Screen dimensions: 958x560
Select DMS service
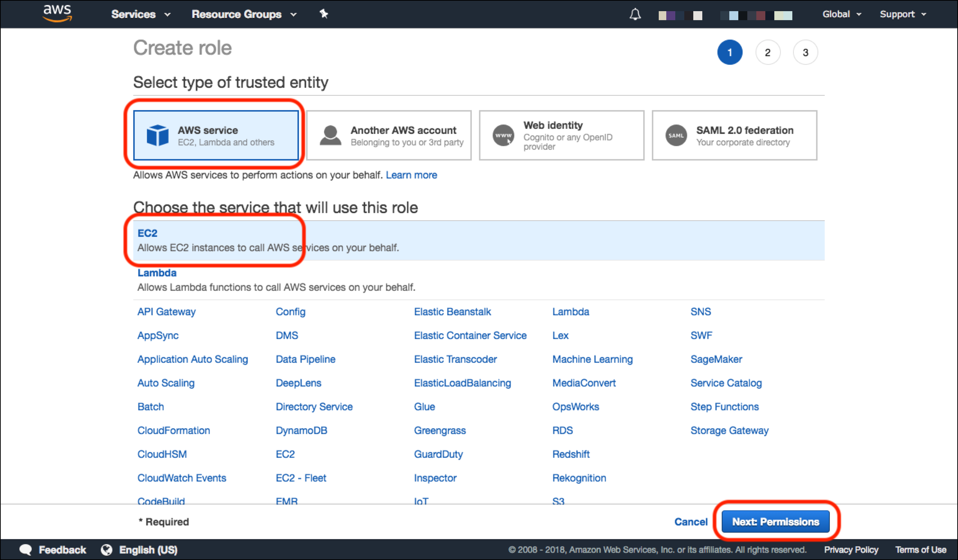(287, 335)
